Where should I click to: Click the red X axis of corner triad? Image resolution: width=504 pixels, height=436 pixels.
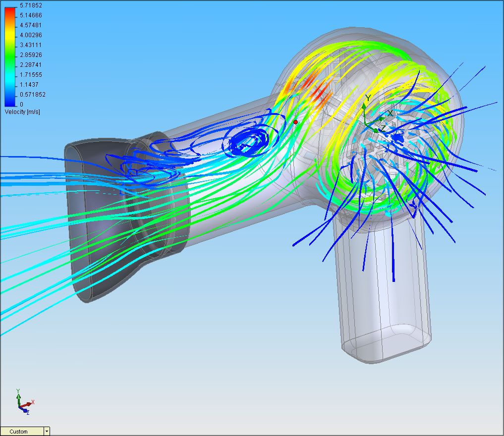pyautogui.click(x=31, y=402)
